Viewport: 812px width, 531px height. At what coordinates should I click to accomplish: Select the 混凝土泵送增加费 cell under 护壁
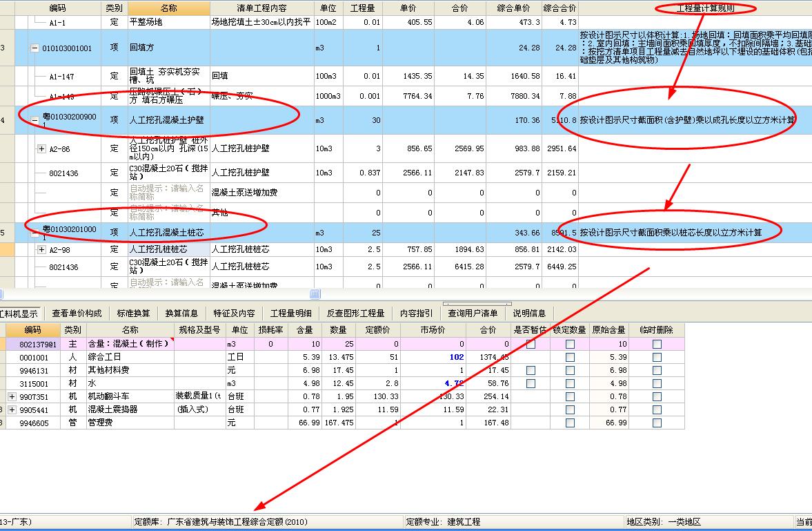pyautogui.click(x=261, y=193)
